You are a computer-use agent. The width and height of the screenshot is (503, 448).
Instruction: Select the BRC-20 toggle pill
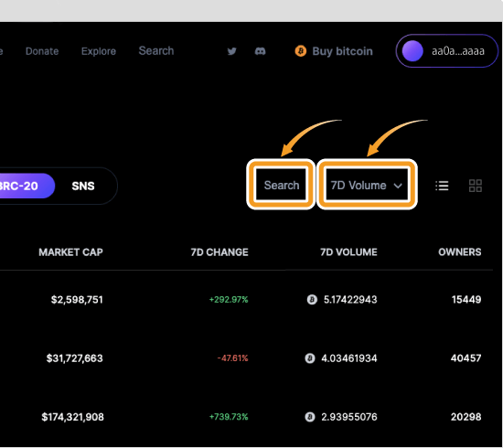point(26,186)
